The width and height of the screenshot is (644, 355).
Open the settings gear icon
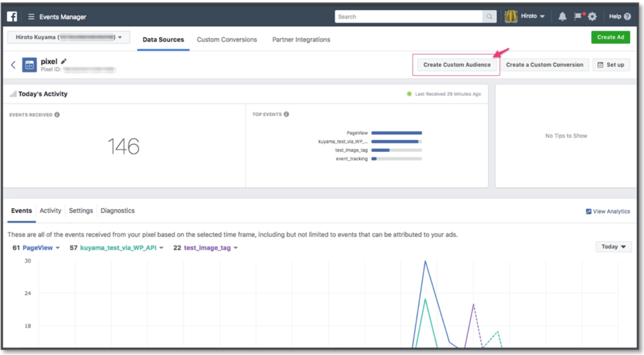(592, 17)
